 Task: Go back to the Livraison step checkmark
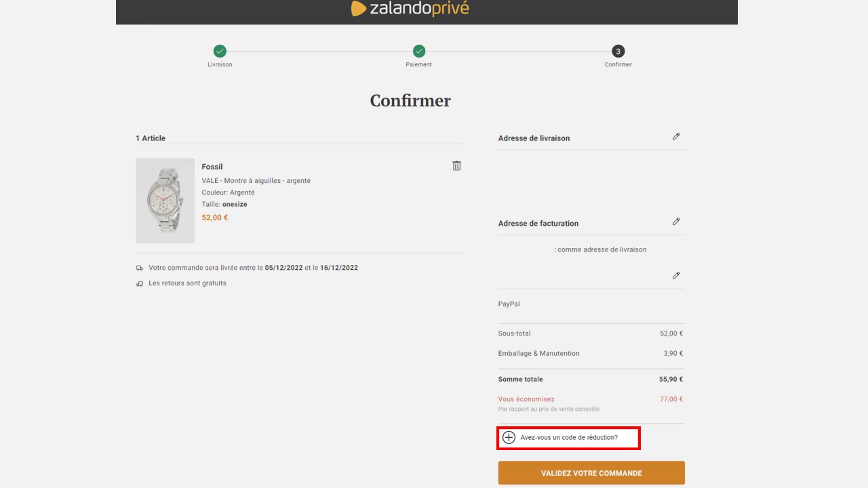(220, 51)
